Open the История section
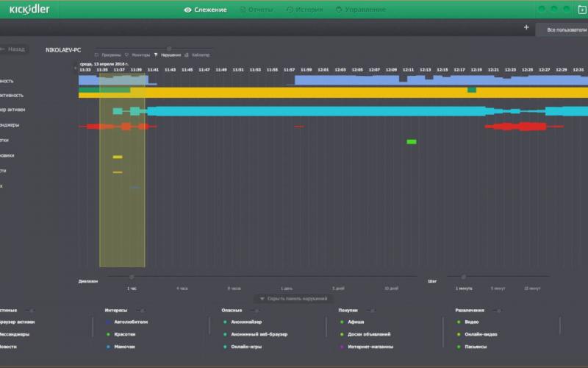The height and width of the screenshot is (368, 588). [304, 10]
